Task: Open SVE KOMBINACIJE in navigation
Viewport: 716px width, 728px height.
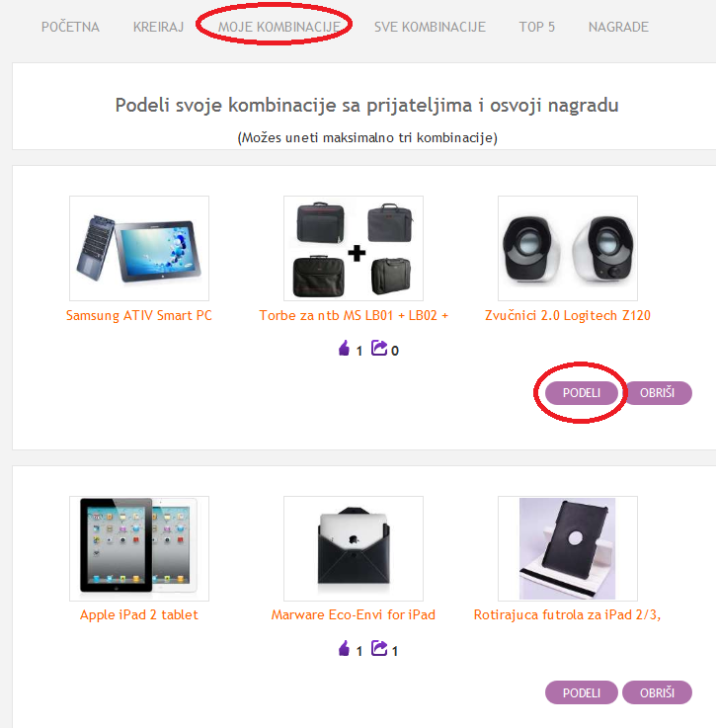Action: tap(430, 27)
